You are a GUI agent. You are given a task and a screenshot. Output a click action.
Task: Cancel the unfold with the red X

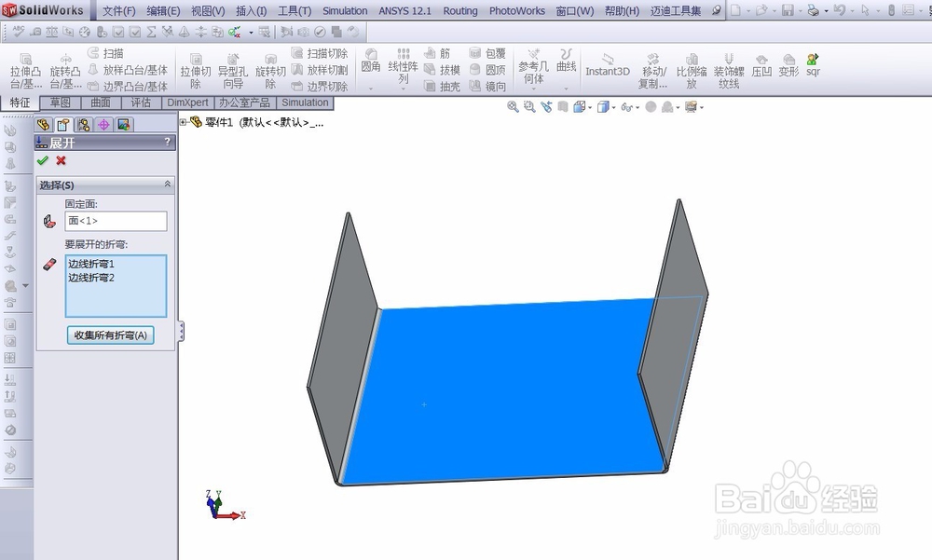[61, 160]
